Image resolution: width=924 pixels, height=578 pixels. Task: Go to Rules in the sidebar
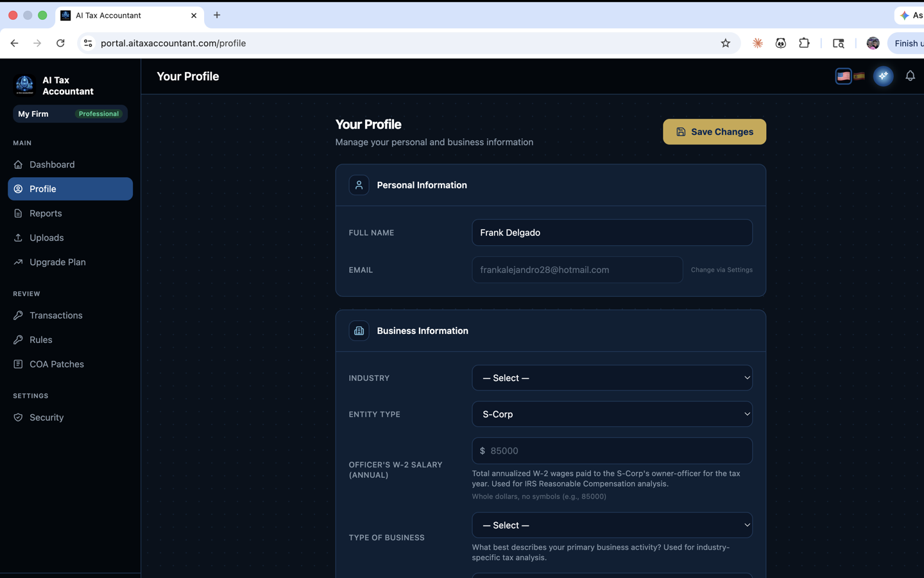(x=70, y=340)
